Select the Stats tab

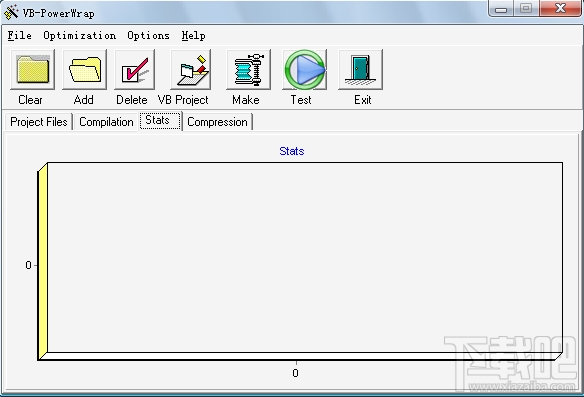pyautogui.click(x=160, y=121)
